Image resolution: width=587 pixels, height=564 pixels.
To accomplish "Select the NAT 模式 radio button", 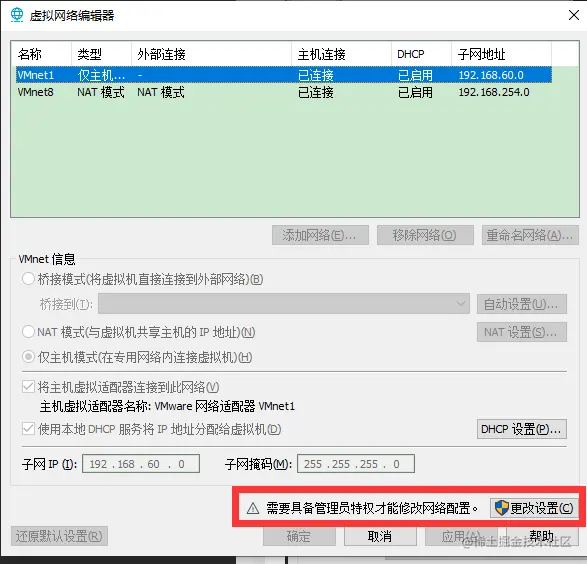I will pyautogui.click(x=28, y=332).
